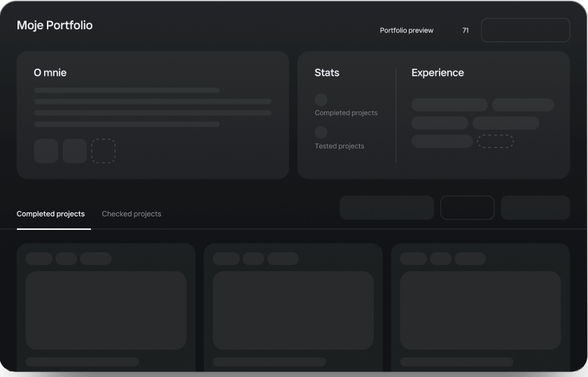Click the 71 counter in the header
The width and height of the screenshot is (588, 377).
465,30
